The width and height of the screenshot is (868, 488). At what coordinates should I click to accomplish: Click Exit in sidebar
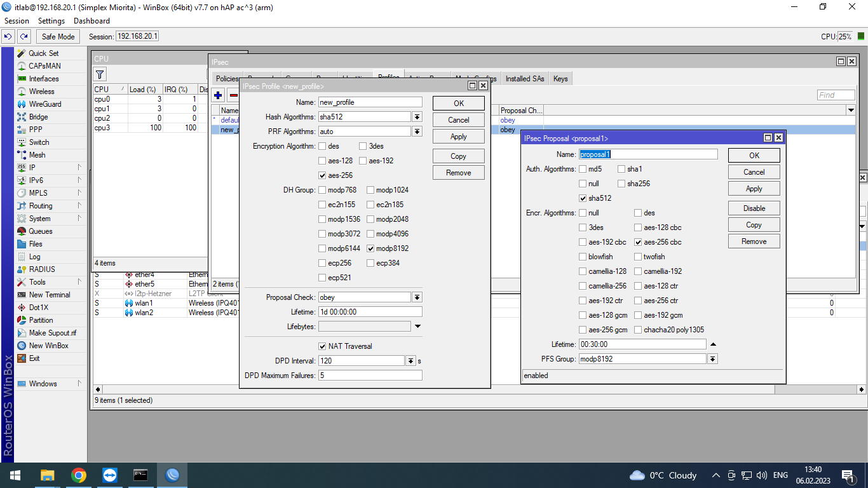pos(34,358)
